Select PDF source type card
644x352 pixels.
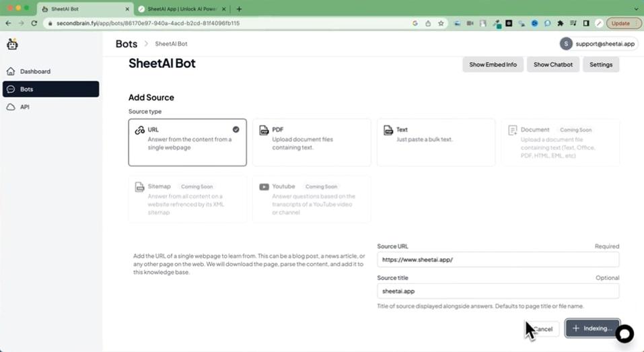click(312, 143)
